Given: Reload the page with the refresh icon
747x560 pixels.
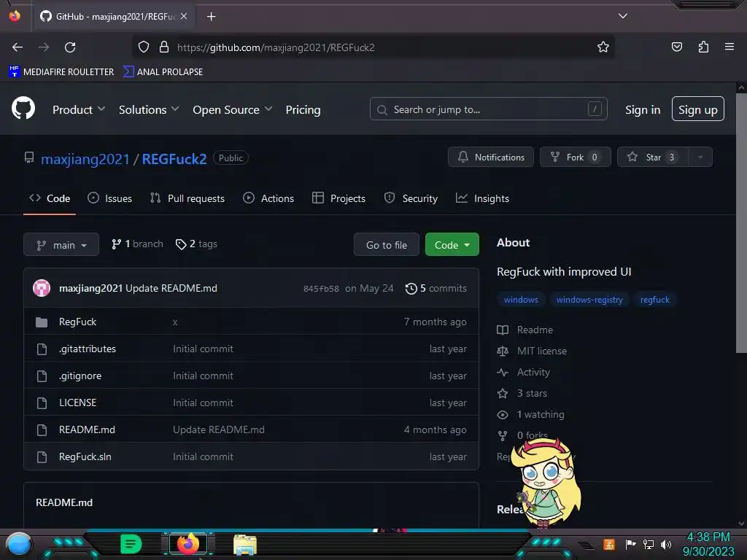Looking at the screenshot, I should coord(70,47).
